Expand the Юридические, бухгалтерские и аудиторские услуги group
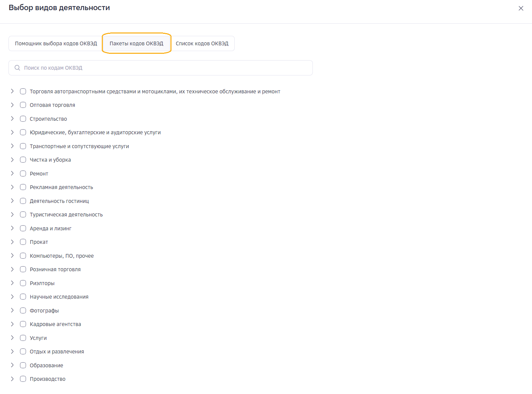532x394 pixels. tap(12, 133)
